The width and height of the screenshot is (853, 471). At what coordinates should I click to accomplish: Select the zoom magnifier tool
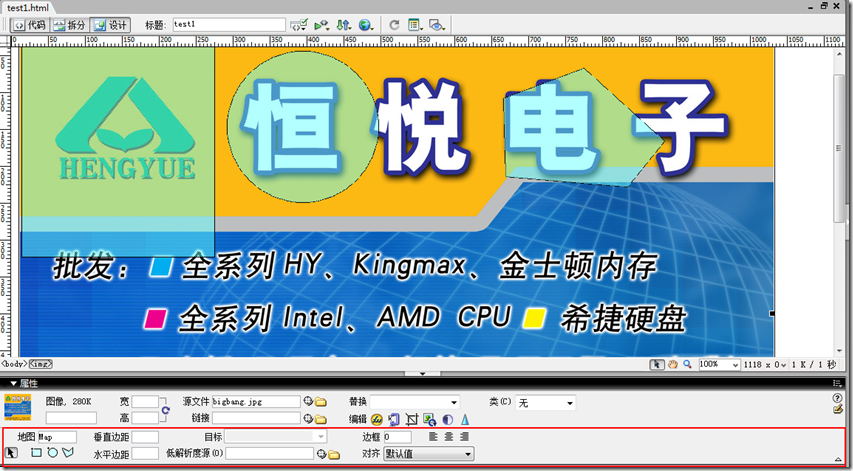click(688, 364)
